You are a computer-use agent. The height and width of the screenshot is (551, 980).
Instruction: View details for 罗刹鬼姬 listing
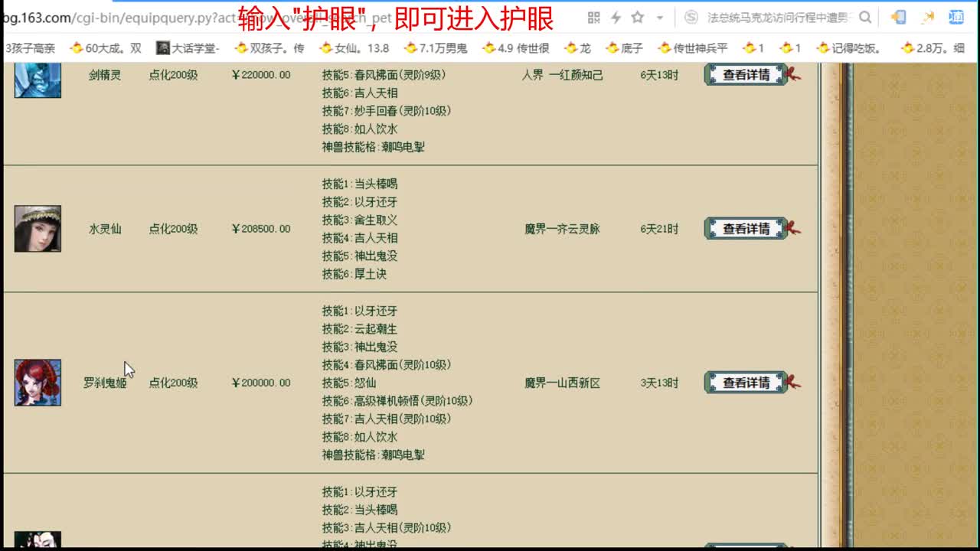pyautogui.click(x=746, y=383)
